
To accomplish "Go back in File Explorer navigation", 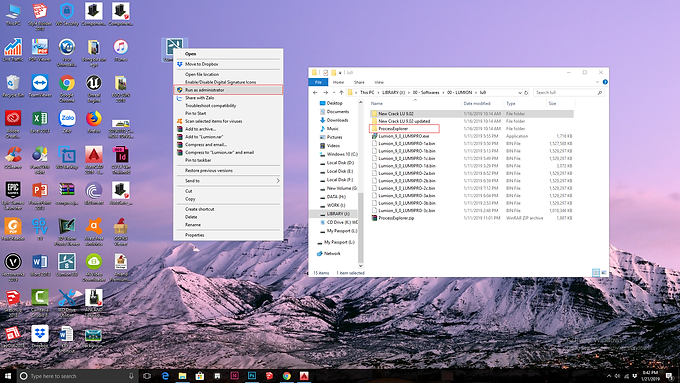I will click(x=315, y=92).
